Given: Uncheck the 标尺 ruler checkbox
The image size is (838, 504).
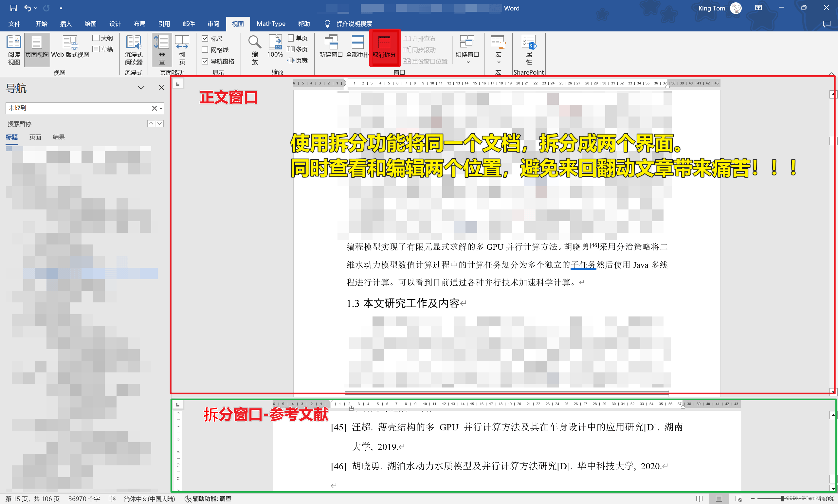Looking at the screenshot, I should [205, 38].
